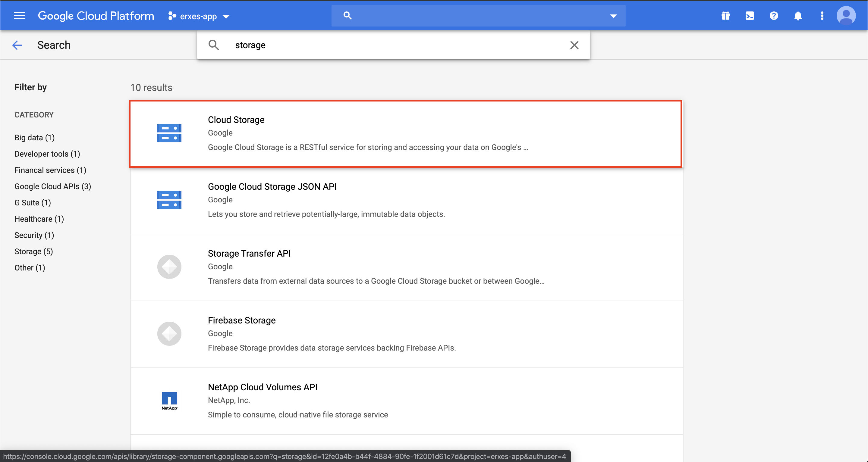Open Google Cloud Storage JSON API result

pos(272,186)
